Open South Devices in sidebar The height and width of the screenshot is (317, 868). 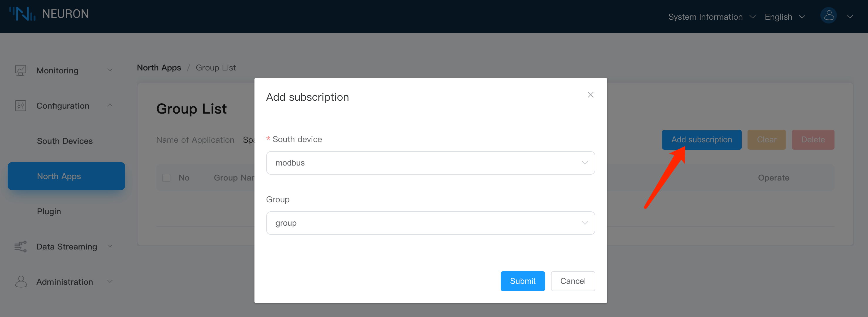(x=65, y=141)
